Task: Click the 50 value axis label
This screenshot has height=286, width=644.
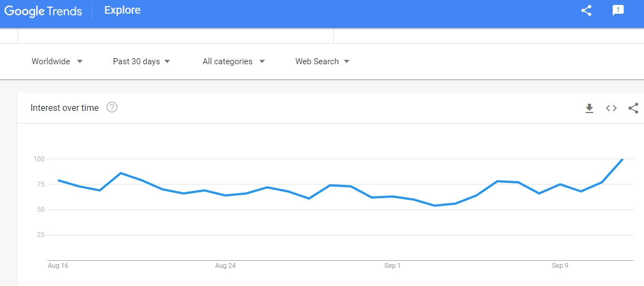Action: 39,210
